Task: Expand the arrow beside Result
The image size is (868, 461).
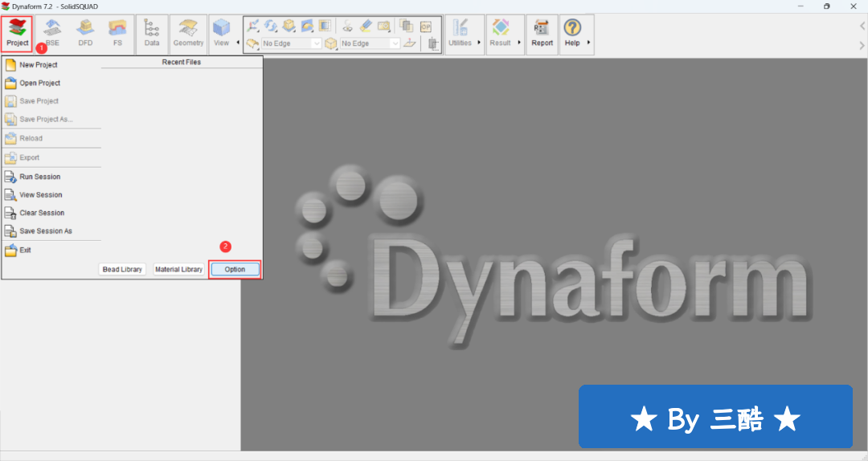Action: pos(519,43)
